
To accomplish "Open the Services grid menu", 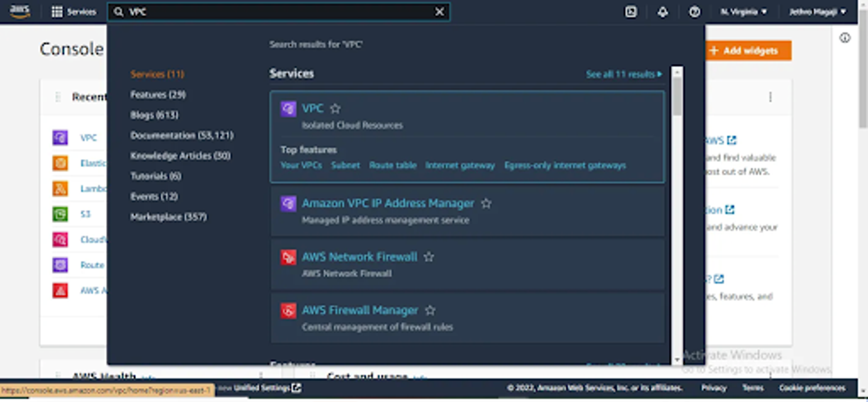I will tap(74, 12).
